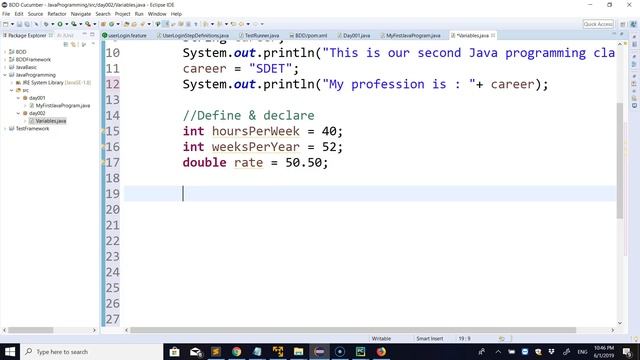Collapse the day001 package node
The width and height of the screenshot is (640, 360).
18,98
